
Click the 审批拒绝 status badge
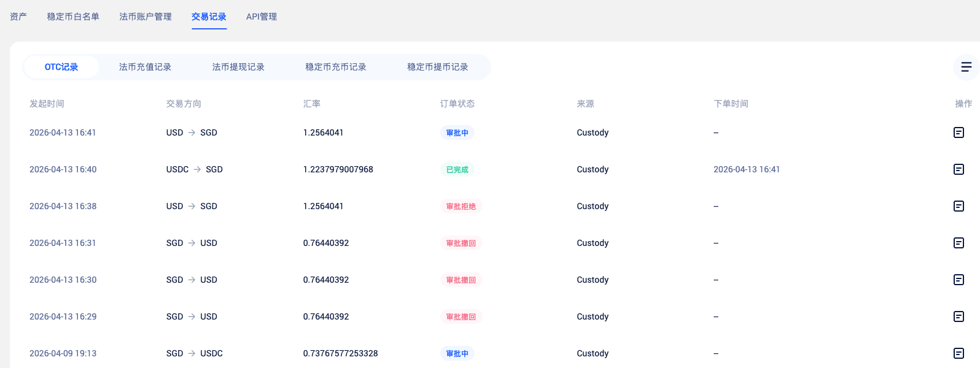pyautogui.click(x=461, y=206)
